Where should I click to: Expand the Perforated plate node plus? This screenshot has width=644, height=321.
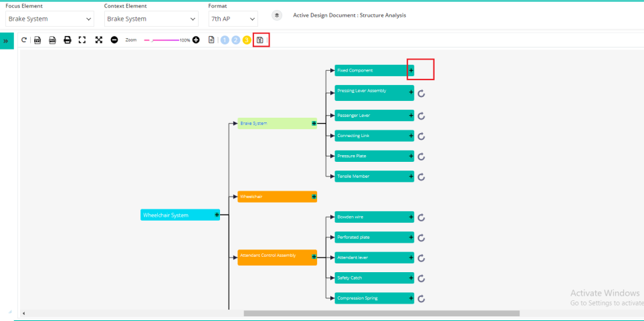click(411, 237)
